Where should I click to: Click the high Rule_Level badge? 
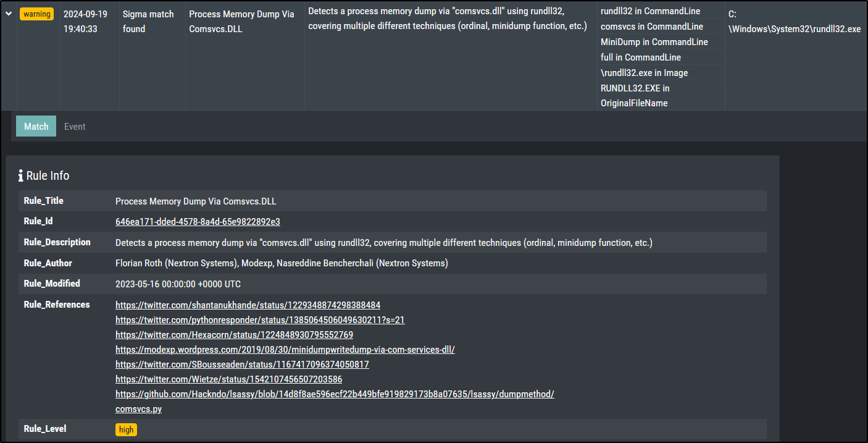(126, 429)
